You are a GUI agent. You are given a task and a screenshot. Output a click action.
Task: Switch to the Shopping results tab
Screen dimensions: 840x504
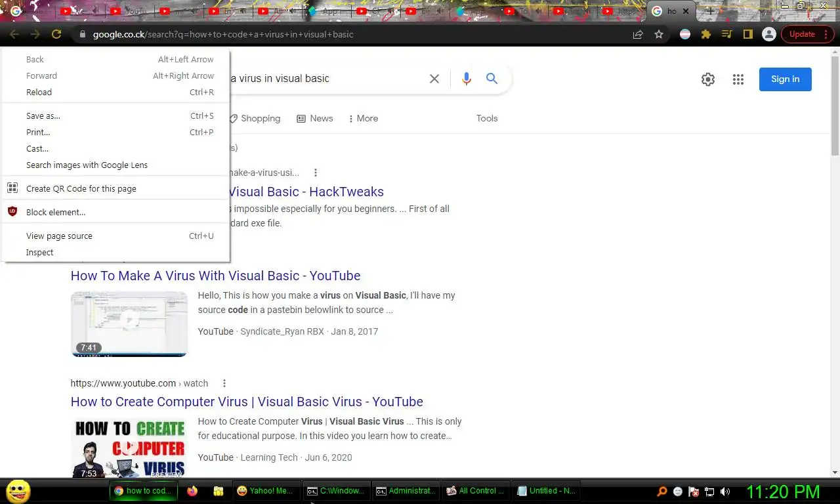coord(255,118)
